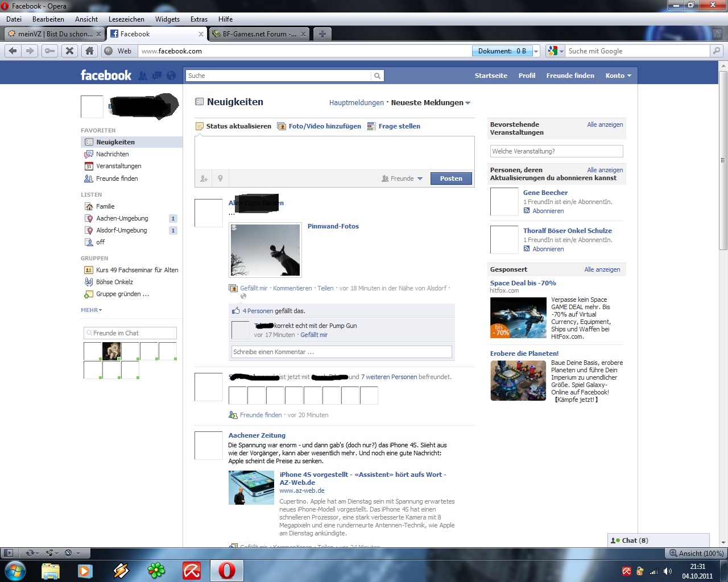Open the friend requests icon in header
The height and width of the screenshot is (582, 728).
143,76
